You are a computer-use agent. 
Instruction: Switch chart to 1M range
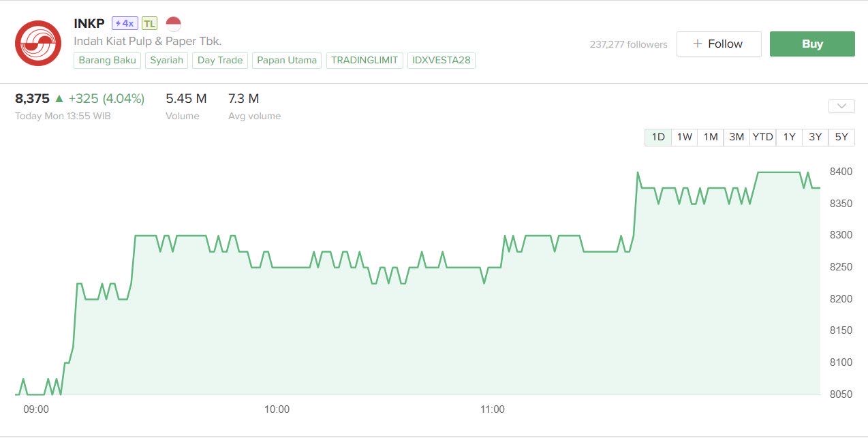(711, 137)
